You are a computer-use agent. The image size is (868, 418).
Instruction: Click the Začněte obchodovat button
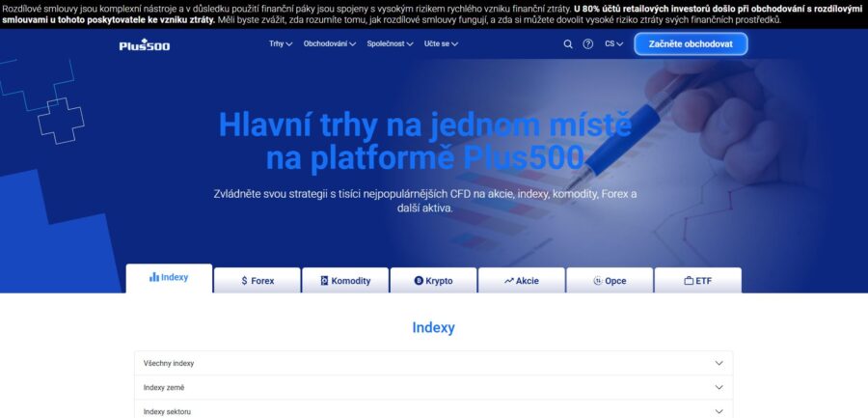coord(691,44)
